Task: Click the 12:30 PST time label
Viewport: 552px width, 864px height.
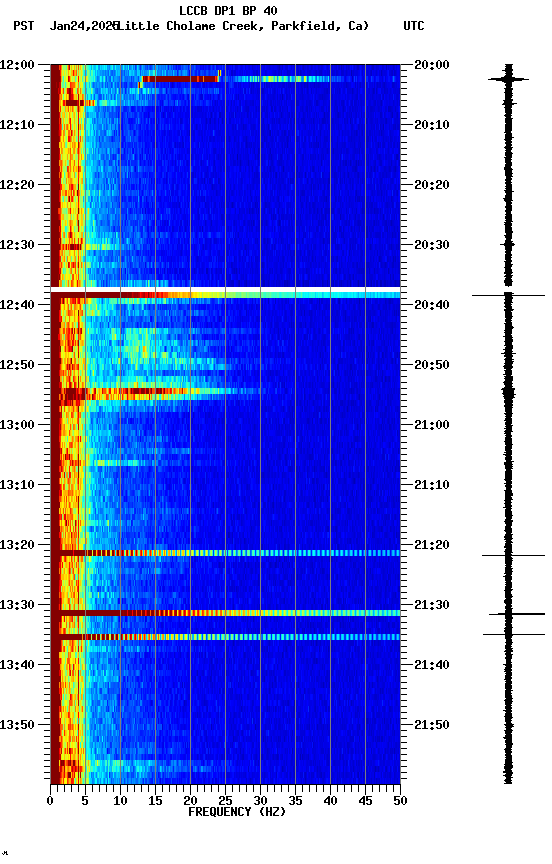Action: 17,245
